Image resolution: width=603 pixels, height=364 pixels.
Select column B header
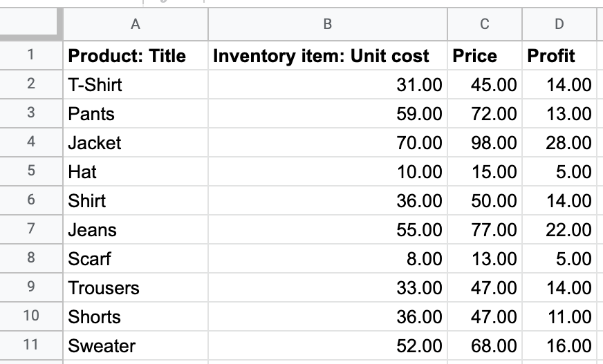click(328, 24)
